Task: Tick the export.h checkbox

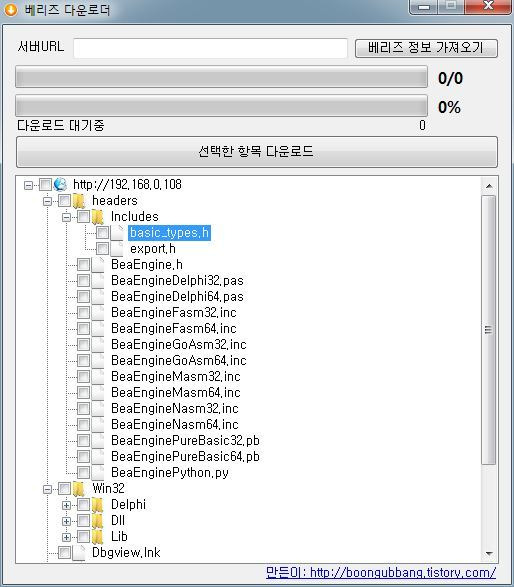Action: pyautogui.click(x=102, y=249)
